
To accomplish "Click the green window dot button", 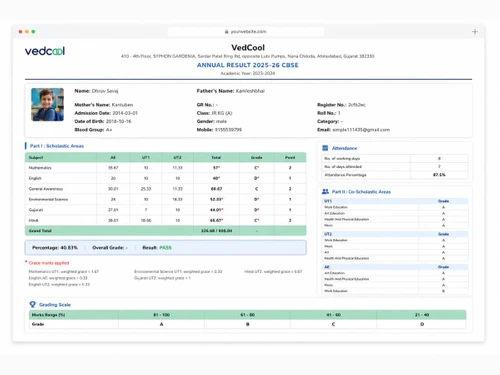I will coord(33,32).
